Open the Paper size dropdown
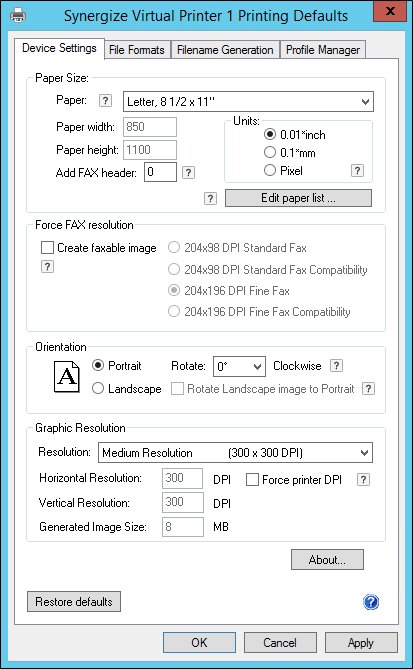The height and width of the screenshot is (669, 413). (x=248, y=102)
